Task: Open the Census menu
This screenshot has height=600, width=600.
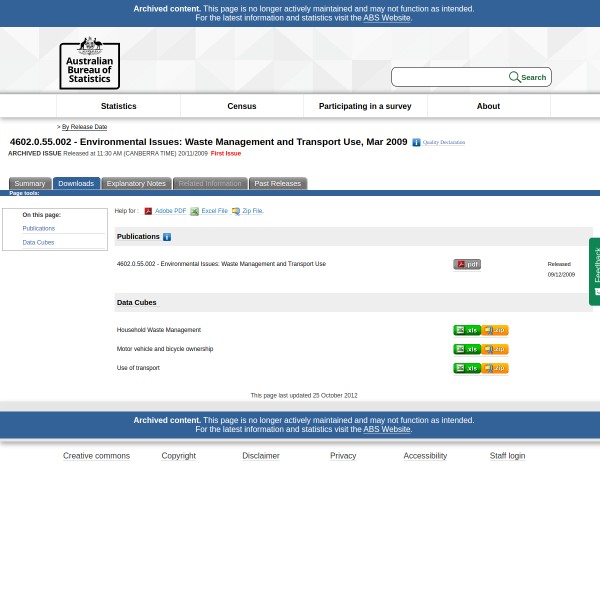Action: 241,106
